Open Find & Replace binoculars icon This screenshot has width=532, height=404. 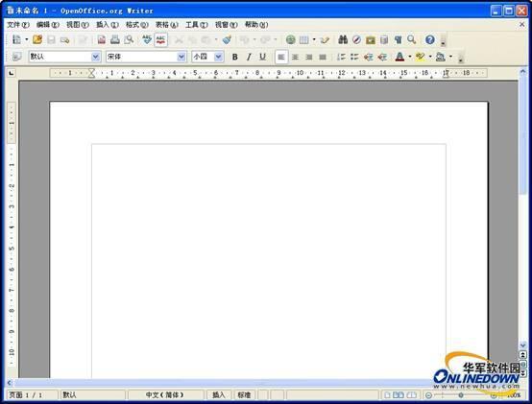tap(343, 39)
